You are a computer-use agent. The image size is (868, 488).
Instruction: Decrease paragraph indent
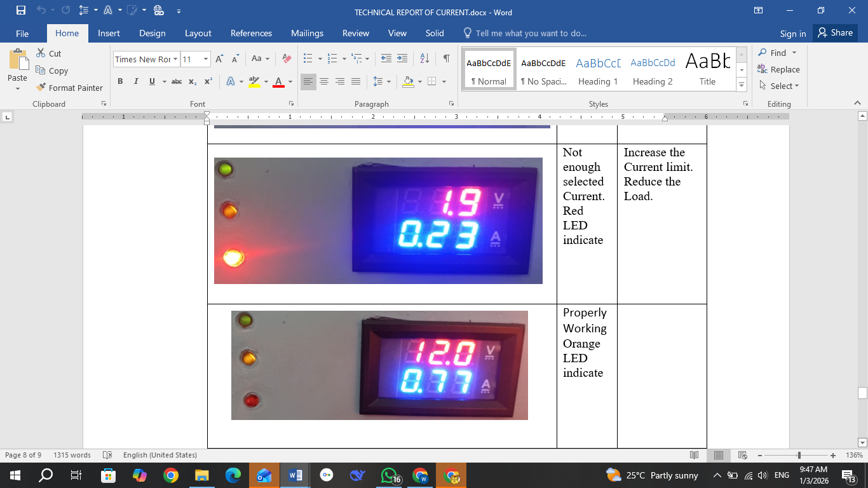[x=386, y=58]
